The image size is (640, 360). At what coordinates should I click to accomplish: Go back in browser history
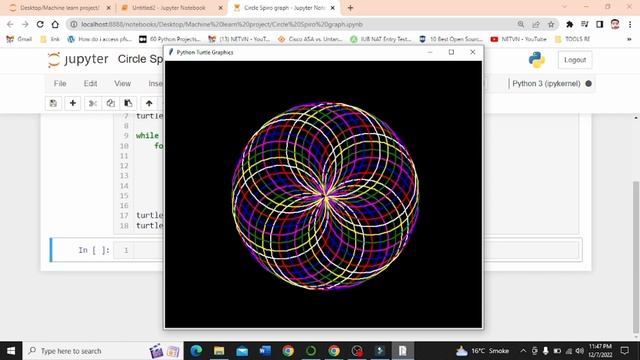pos(10,24)
